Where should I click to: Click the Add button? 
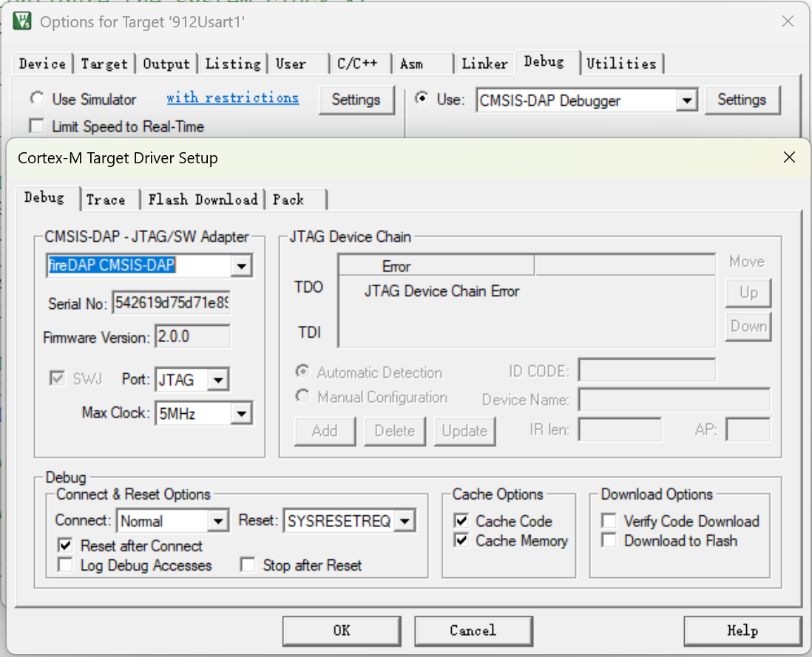[325, 431]
